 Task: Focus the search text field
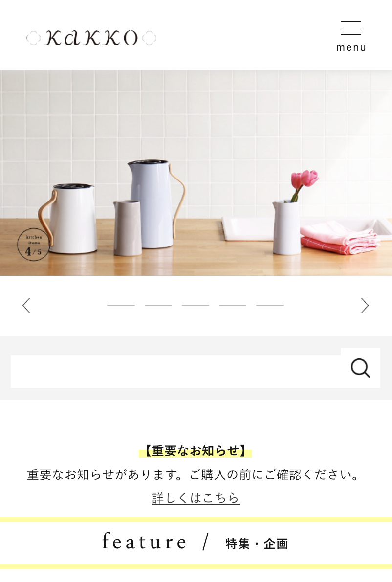pyautogui.click(x=176, y=372)
